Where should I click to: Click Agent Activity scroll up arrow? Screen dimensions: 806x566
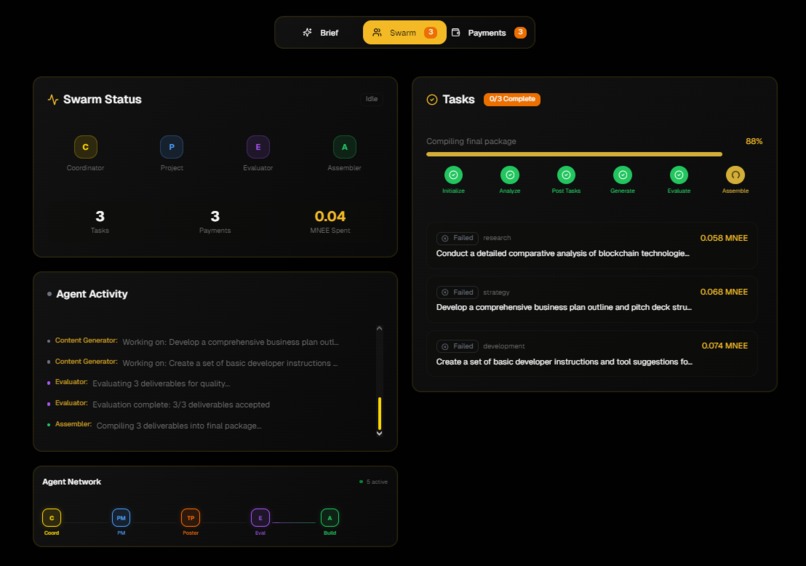(379, 328)
